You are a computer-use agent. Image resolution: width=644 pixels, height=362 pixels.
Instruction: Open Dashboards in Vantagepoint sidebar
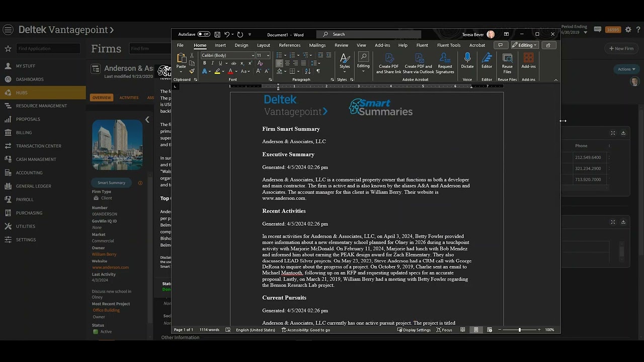tap(30, 79)
